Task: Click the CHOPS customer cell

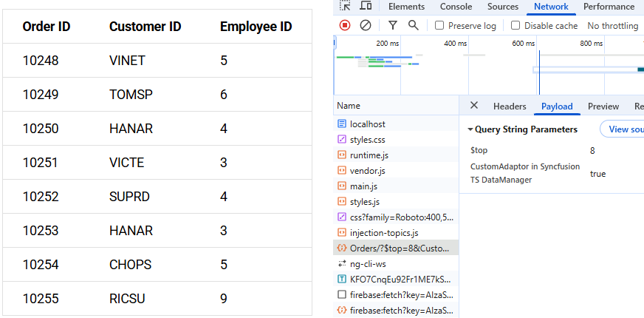Action: pyautogui.click(x=131, y=265)
